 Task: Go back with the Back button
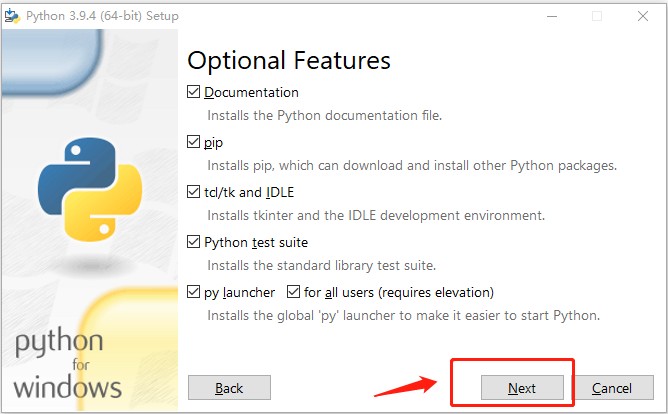point(229,388)
